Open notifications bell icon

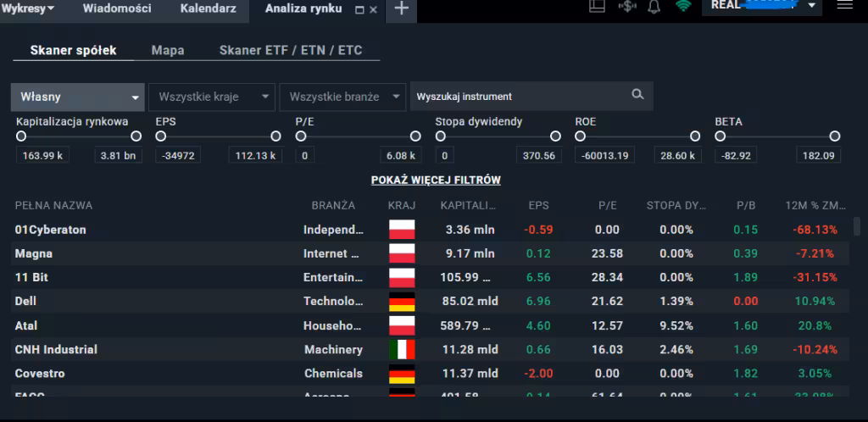(x=654, y=7)
